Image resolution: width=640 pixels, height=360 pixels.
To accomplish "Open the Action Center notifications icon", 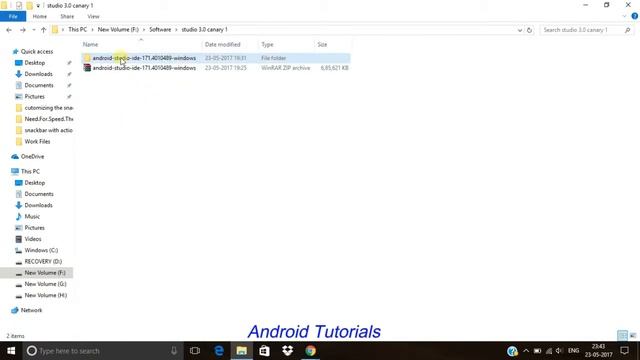I will [624, 351].
